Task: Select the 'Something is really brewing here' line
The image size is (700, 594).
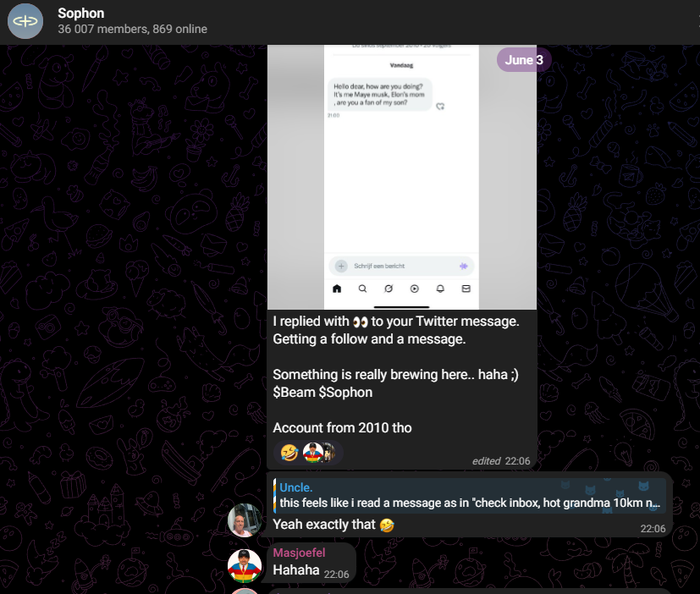Action: pyautogui.click(x=395, y=375)
